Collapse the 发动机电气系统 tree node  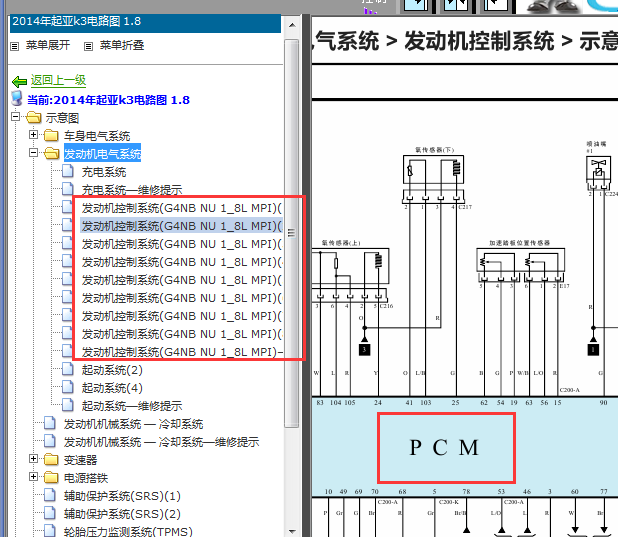pos(34,153)
